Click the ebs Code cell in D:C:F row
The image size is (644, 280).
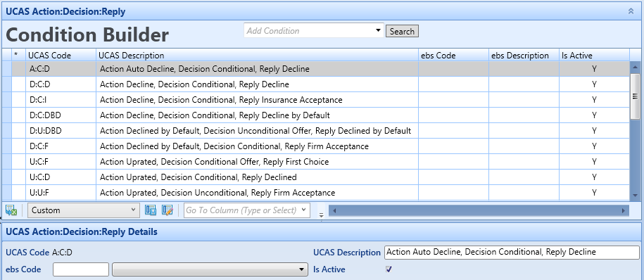pos(453,146)
